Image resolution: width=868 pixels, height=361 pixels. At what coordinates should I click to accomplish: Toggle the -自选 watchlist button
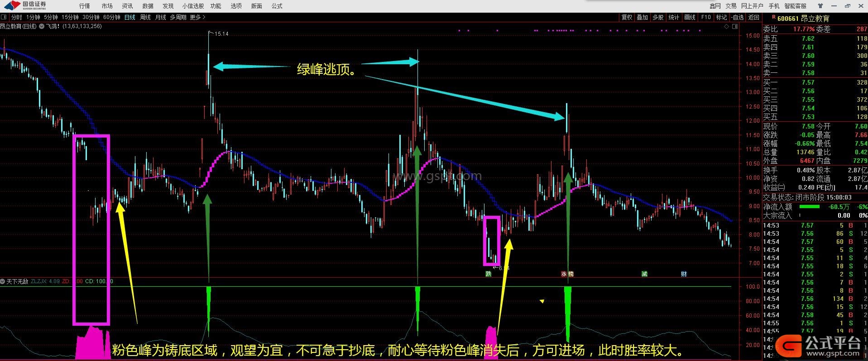click(x=738, y=17)
